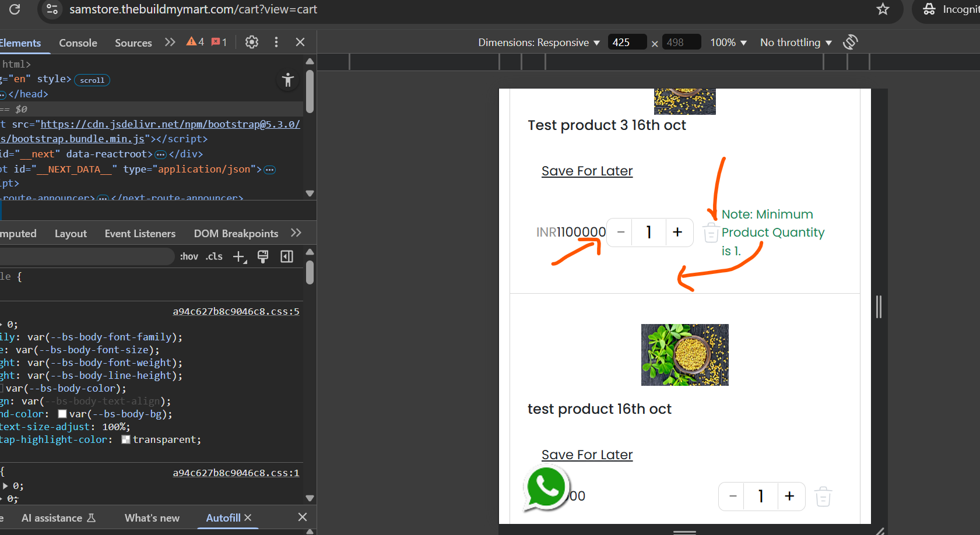Expand the first collapsed property triangle
The width and height of the screenshot is (980, 535).
pos(2,325)
